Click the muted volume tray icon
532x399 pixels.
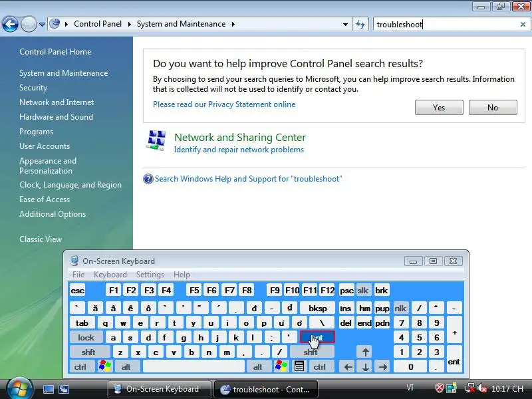click(x=481, y=388)
